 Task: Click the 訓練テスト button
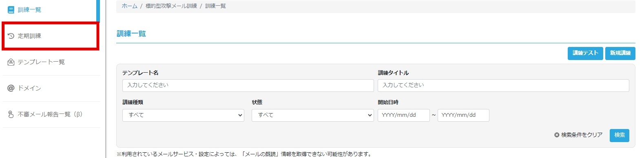(585, 53)
